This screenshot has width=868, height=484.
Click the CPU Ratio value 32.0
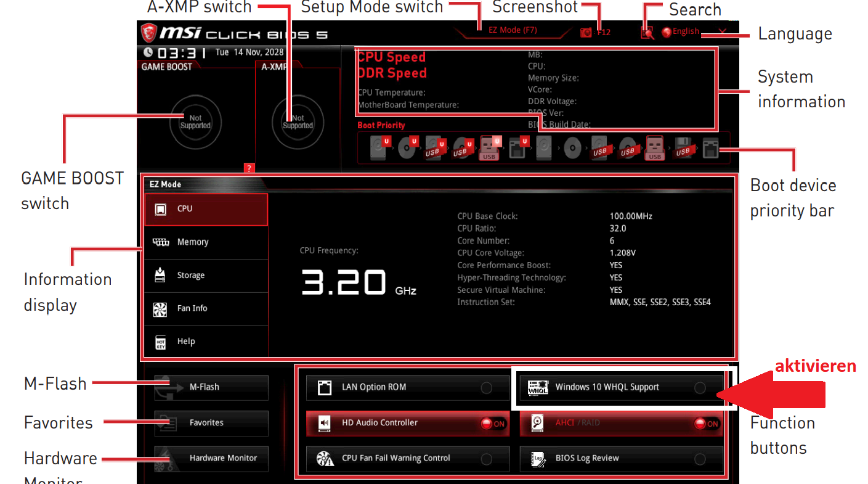pos(618,228)
